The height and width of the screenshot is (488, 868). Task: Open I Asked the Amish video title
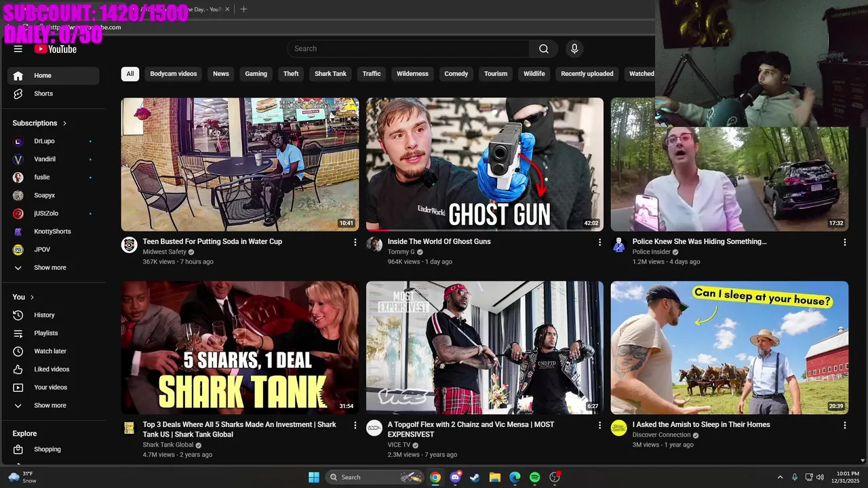701,424
